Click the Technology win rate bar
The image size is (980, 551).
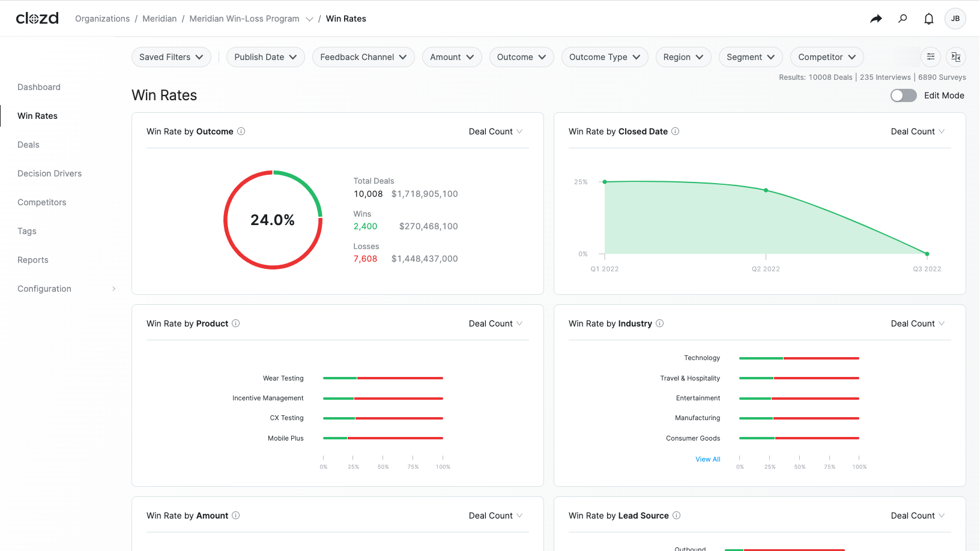point(799,358)
